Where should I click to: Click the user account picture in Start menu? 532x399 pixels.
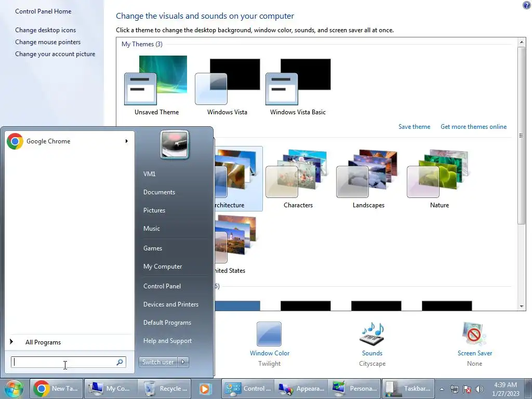(x=175, y=144)
